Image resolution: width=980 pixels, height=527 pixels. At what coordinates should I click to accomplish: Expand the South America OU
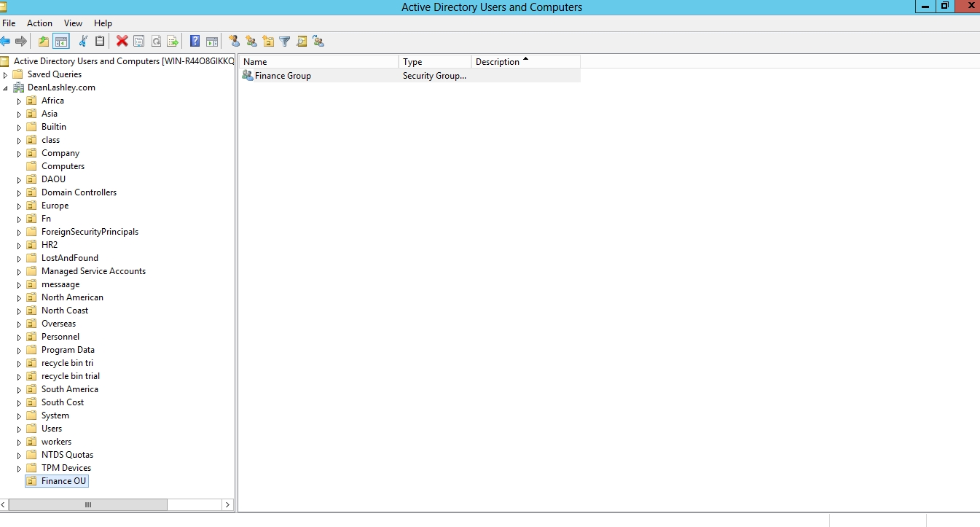pos(20,389)
